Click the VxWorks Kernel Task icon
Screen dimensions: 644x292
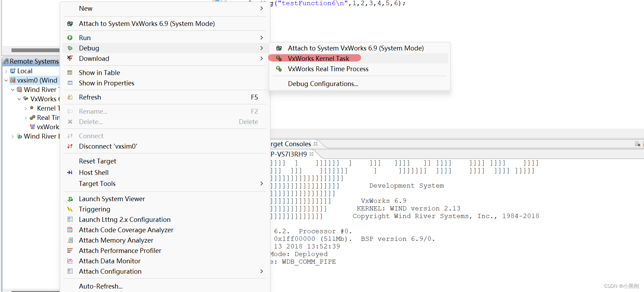click(279, 58)
